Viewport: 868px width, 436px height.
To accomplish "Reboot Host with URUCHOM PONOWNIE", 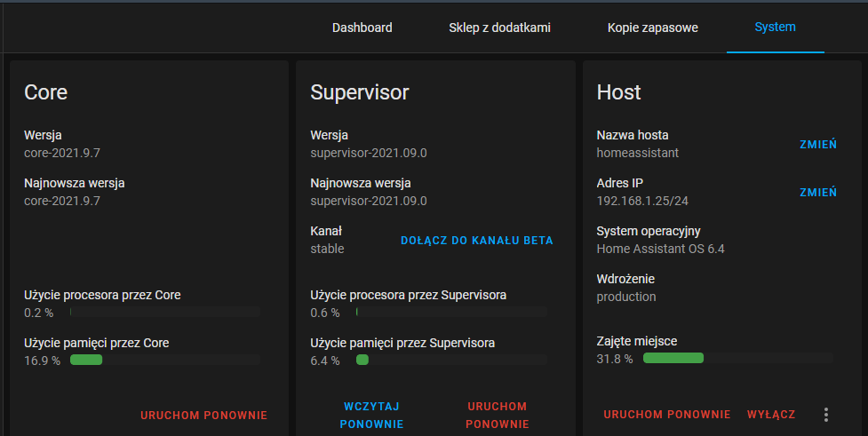I will (x=667, y=415).
